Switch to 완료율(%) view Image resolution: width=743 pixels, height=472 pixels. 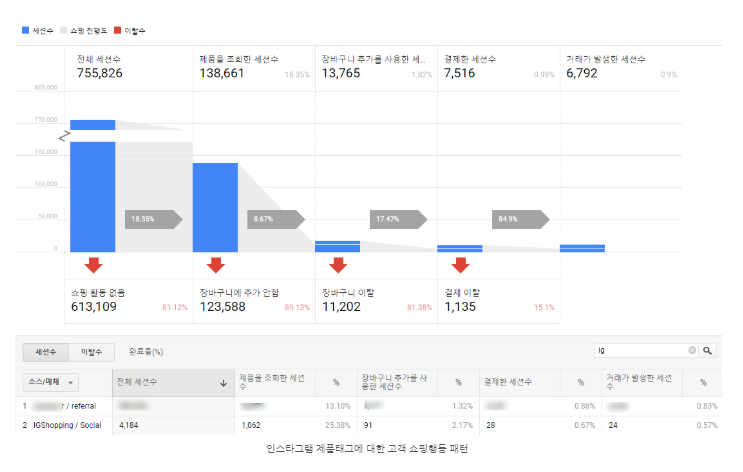146,352
